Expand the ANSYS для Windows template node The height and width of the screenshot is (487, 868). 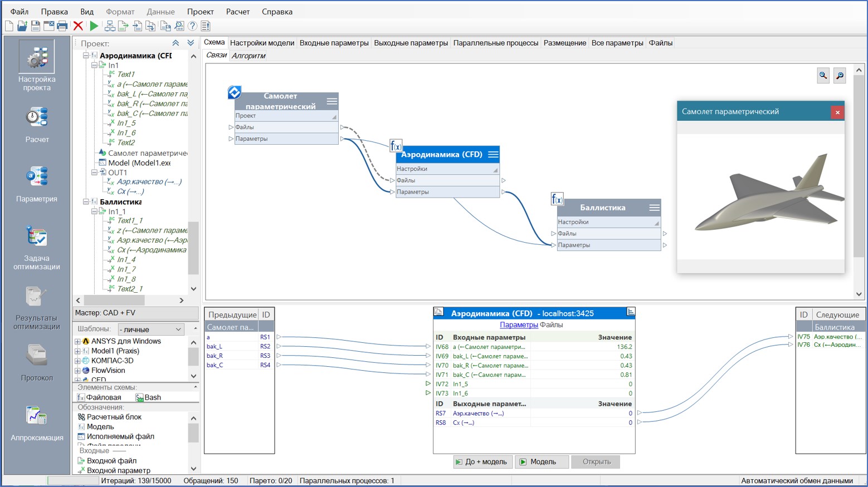[x=77, y=341]
